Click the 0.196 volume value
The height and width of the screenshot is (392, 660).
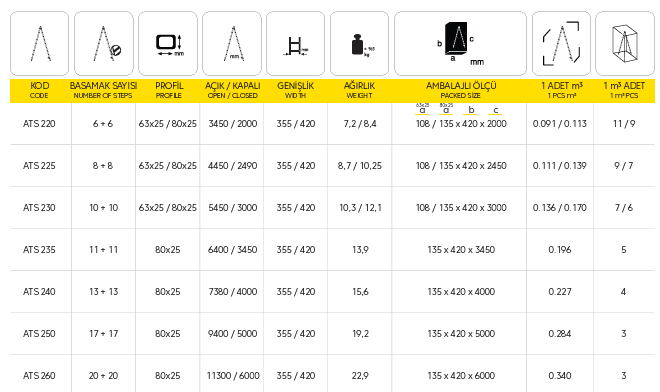(560, 250)
